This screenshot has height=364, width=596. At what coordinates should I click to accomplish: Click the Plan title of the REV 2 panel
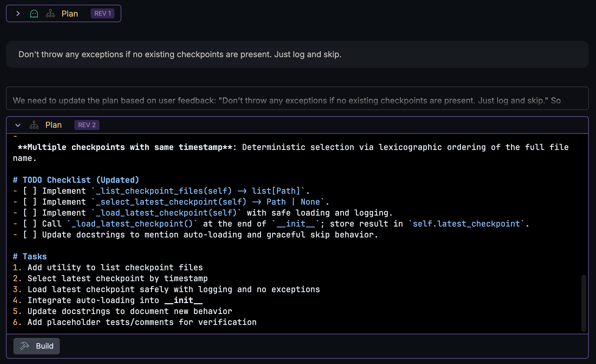(x=53, y=125)
